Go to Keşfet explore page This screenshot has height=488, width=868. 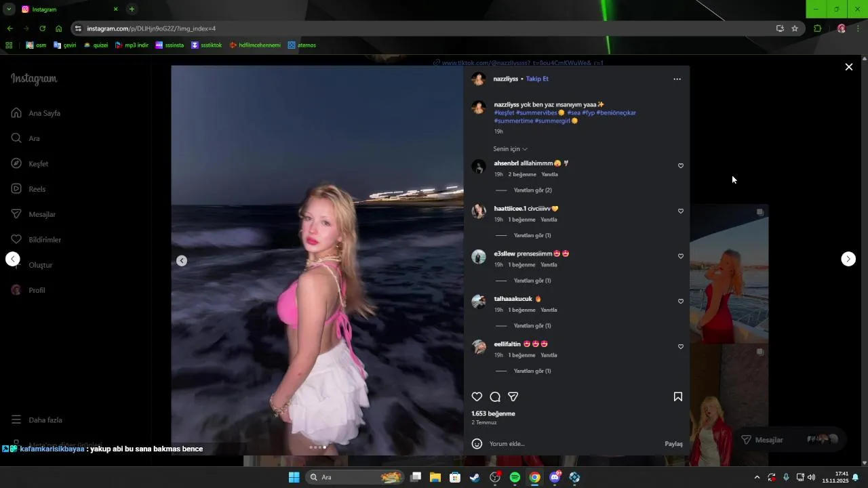[30, 163]
